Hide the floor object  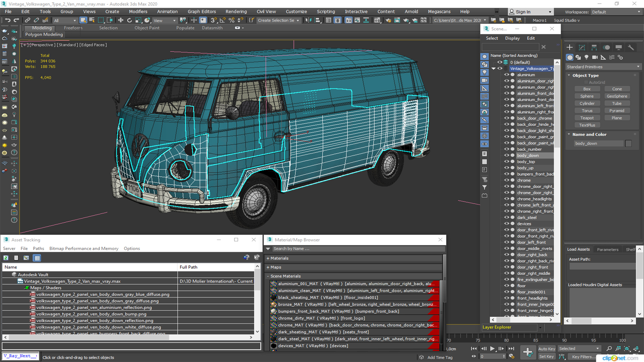(x=506, y=286)
